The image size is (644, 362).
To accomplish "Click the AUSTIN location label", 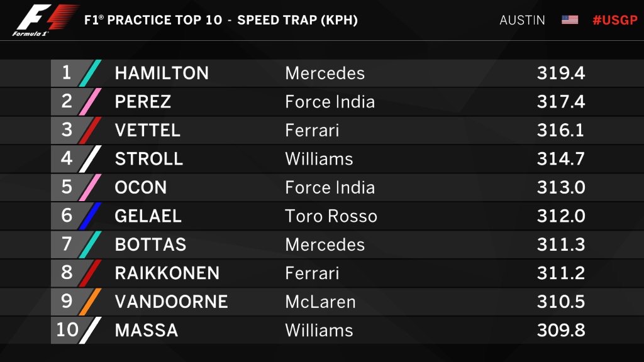I will tap(522, 20).
